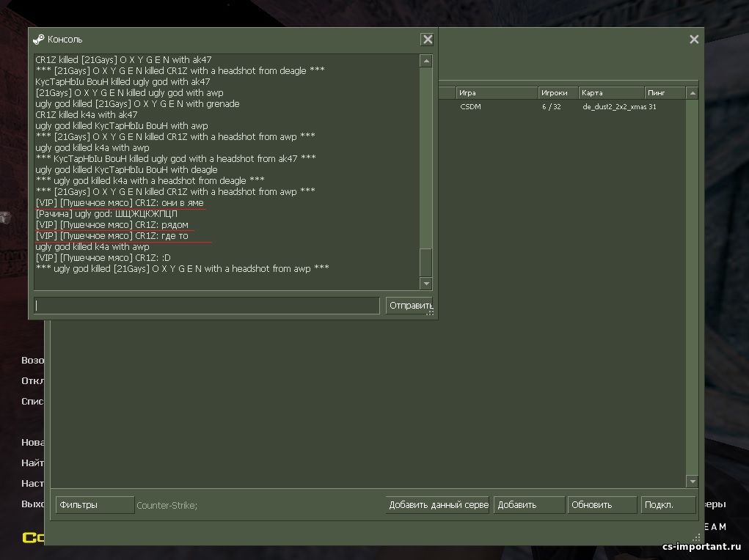
Task: Click the server list scroll up arrow
Action: pyautogui.click(x=693, y=92)
